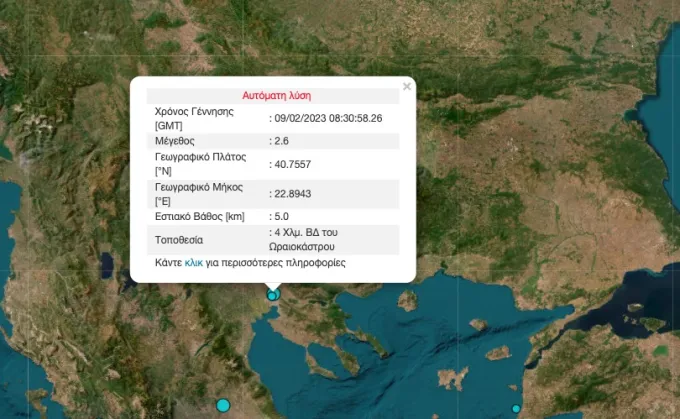Select the large earthquake marker in Thessaly

223,406
